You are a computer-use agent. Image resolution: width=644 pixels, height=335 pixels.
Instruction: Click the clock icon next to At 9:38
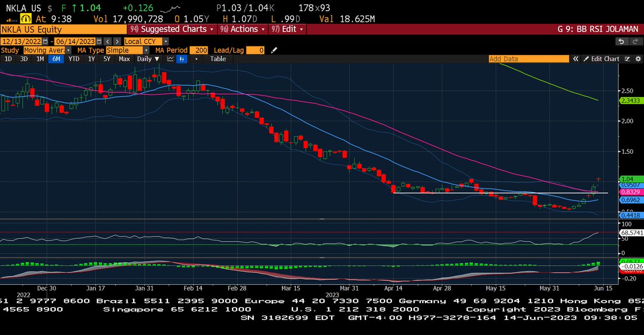pos(25,18)
